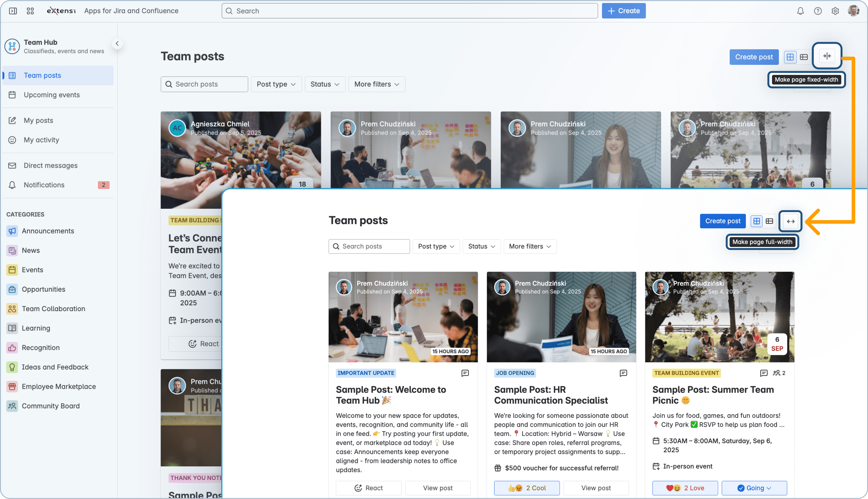Open the settings gear icon
The height and width of the screenshot is (499, 868).
835,11
